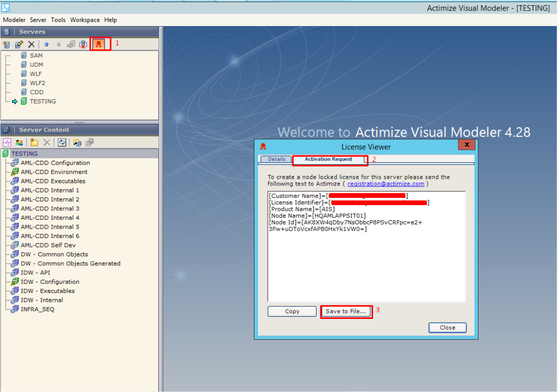The height and width of the screenshot is (392, 558).
Task: Click the disconnect server icon with red X
Action: 83,44
